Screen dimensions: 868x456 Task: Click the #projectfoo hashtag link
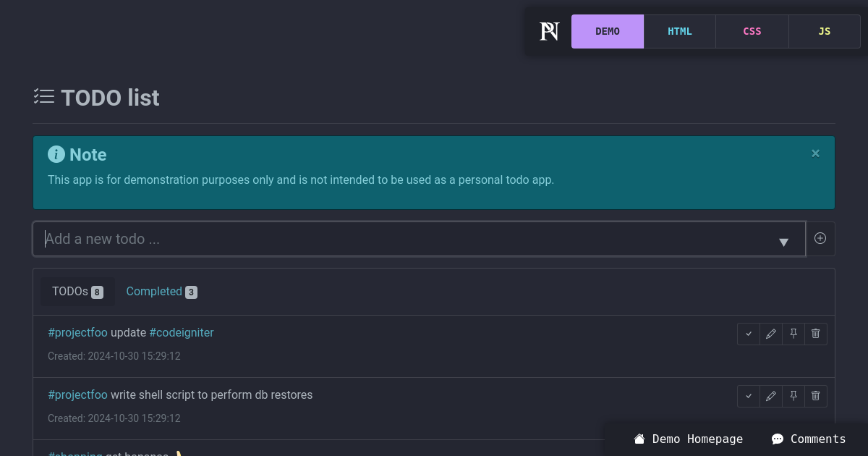click(77, 332)
